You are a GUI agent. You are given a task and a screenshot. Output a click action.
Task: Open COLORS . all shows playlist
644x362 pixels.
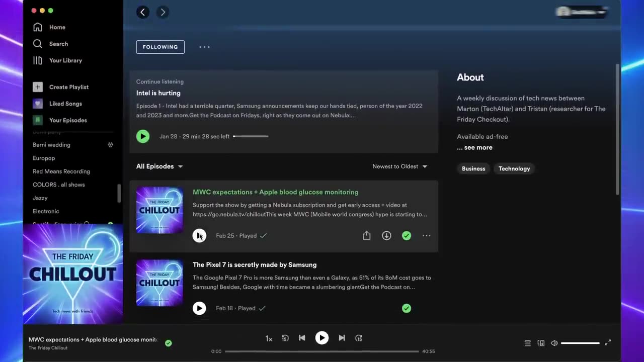59,185
